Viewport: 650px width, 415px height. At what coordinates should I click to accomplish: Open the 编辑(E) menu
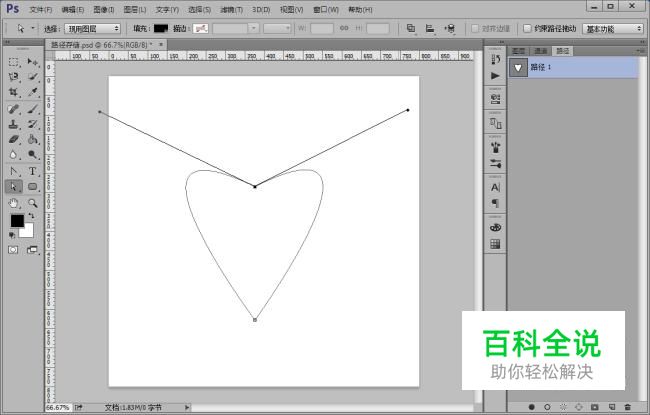click(73, 9)
